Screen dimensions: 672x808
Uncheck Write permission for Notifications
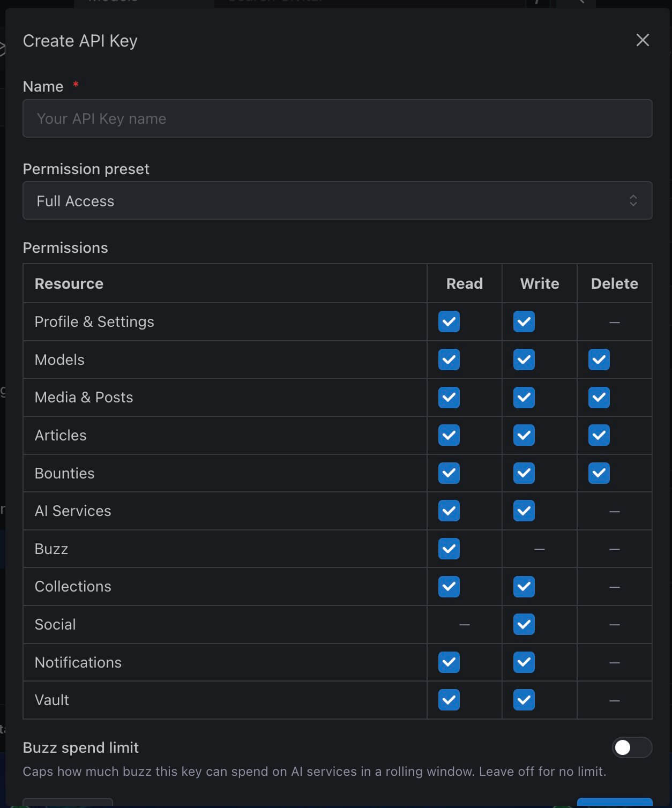tap(524, 662)
